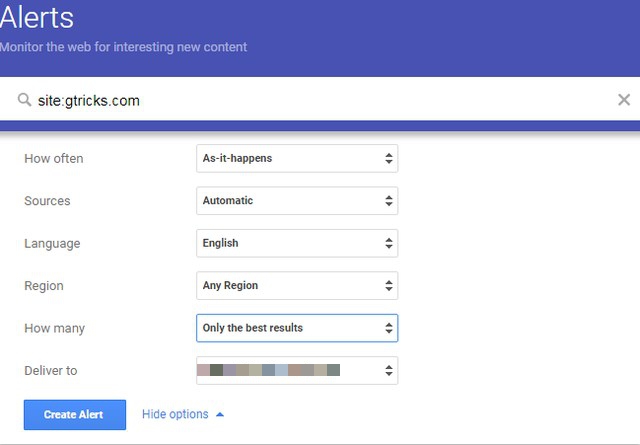Click the Language label

[52, 244]
